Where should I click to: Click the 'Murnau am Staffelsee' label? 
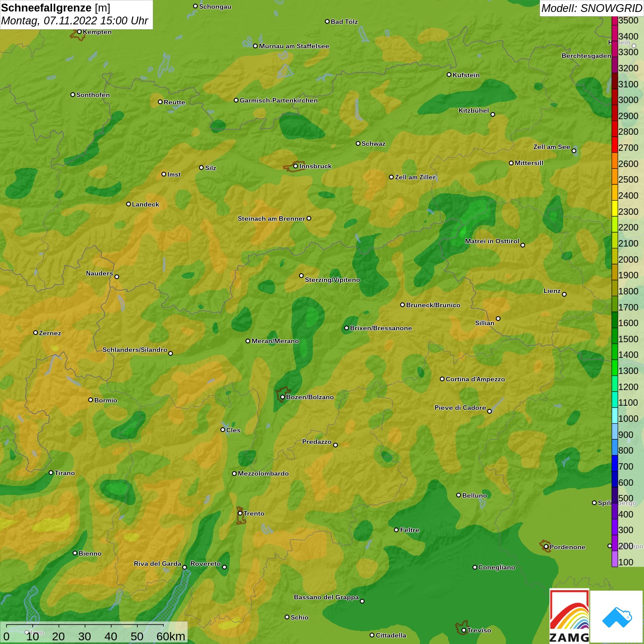[x=294, y=46]
